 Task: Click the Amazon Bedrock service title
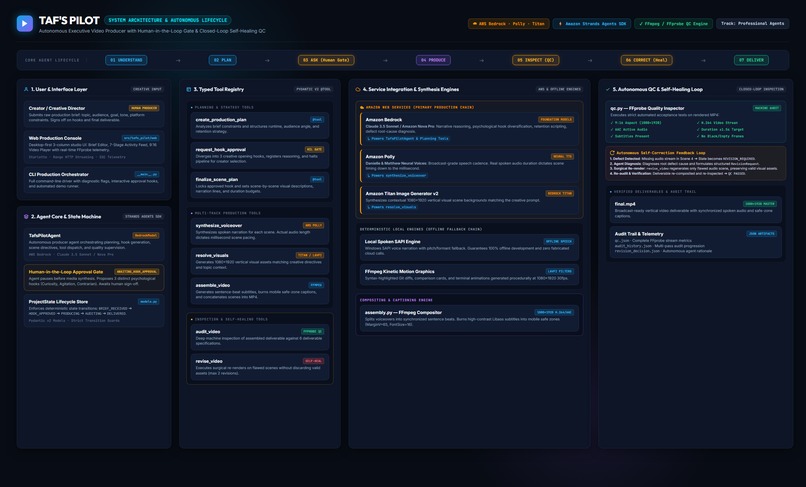pos(383,120)
